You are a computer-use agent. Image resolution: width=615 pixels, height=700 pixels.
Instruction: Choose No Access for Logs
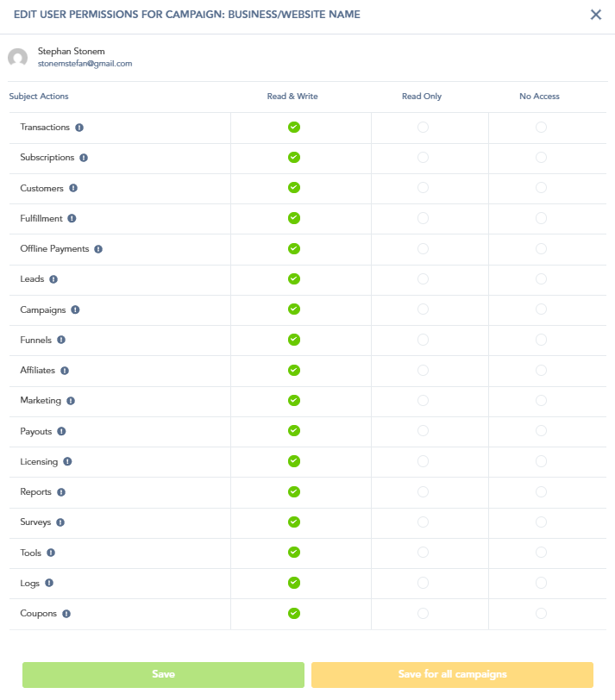[x=541, y=583]
